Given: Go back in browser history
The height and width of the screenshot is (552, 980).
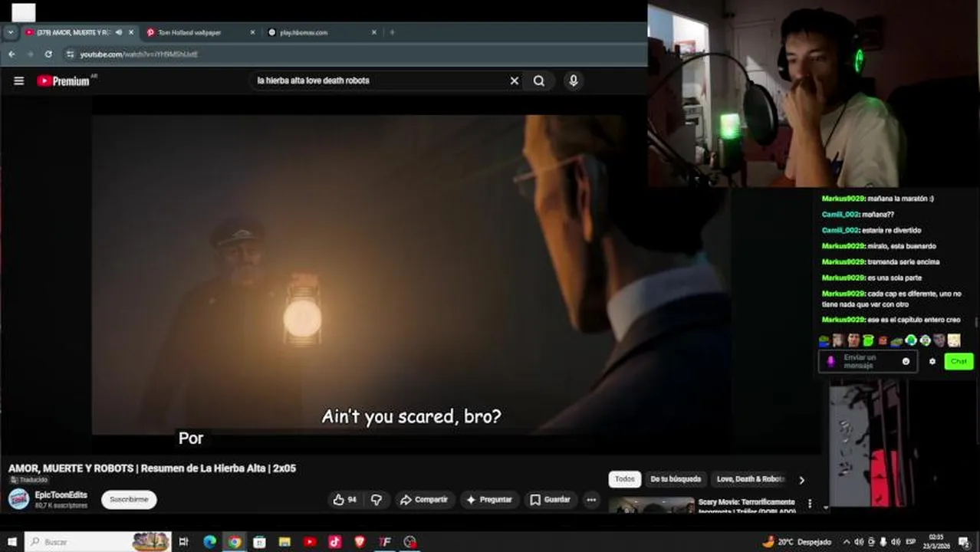Looking at the screenshot, I should [12, 54].
